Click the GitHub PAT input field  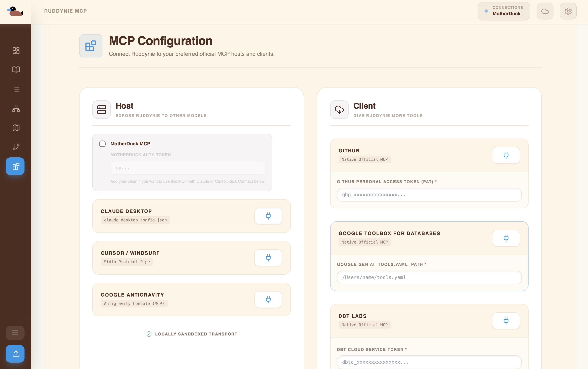click(429, 195)
